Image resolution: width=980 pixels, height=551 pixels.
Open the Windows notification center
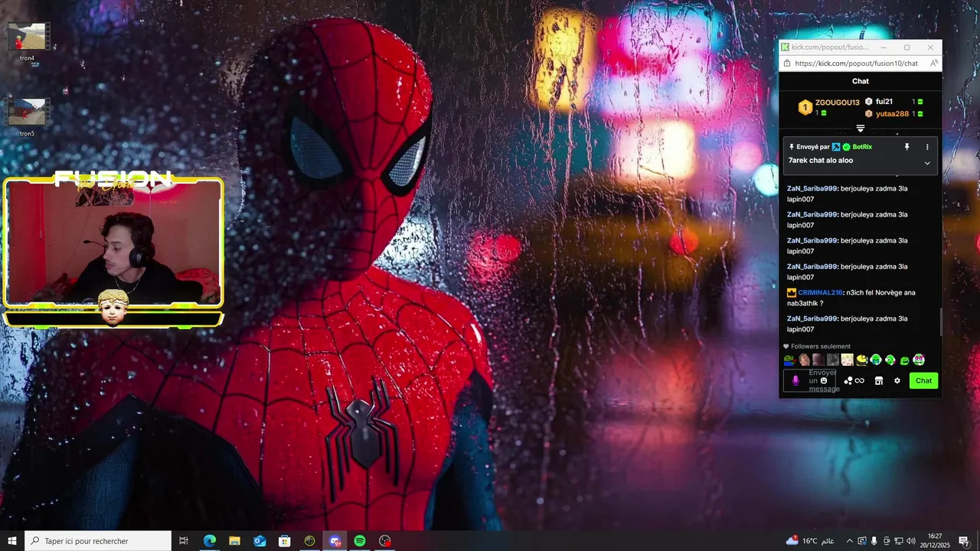[964, 541]
